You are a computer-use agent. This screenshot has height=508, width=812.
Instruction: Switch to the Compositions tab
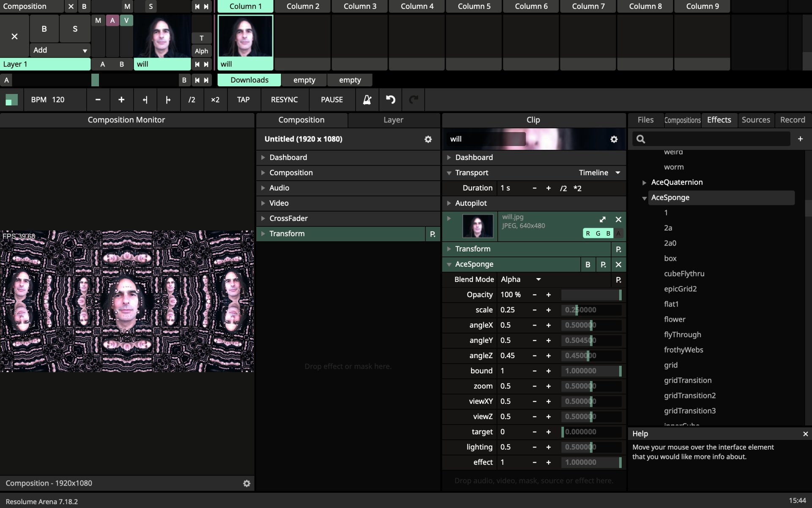pyautogui.click(x=682, y=120)
